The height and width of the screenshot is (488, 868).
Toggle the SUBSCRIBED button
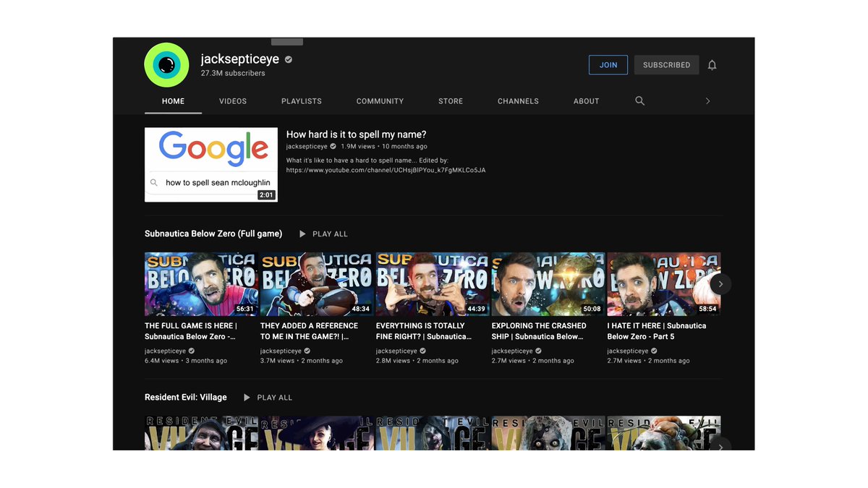pos(666,65)
